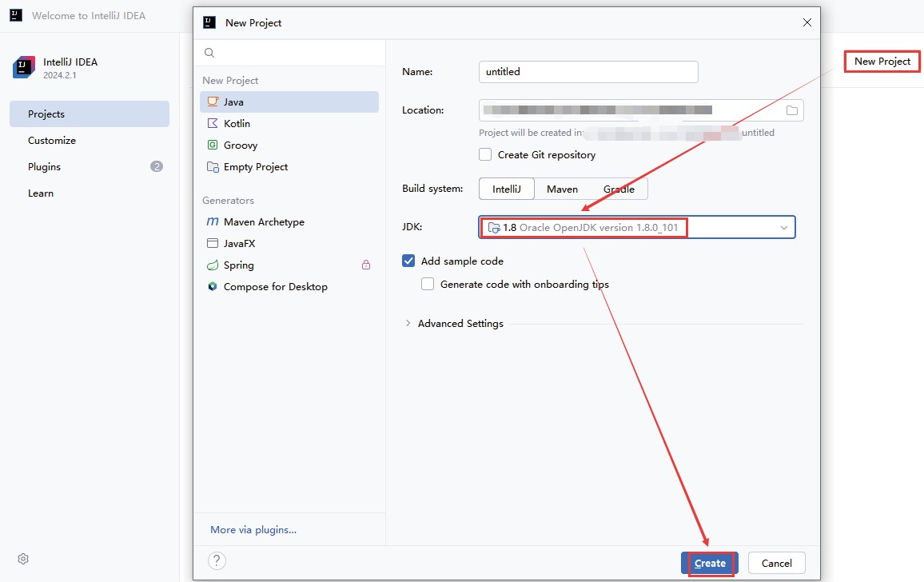Click the IntelliJ IDEA product logo
This screenshot has width=924, height=582.
click(x=23, y=68)
